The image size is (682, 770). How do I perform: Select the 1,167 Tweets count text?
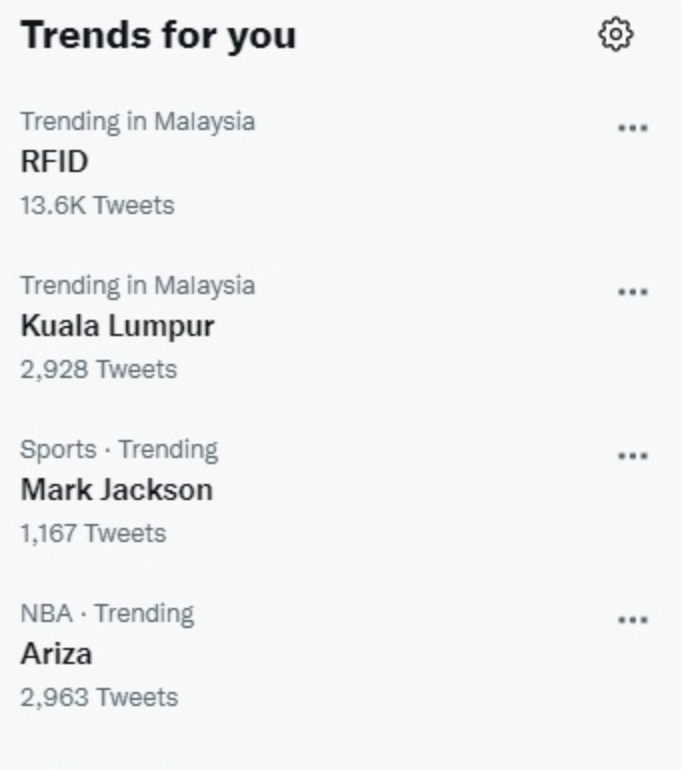93,533
